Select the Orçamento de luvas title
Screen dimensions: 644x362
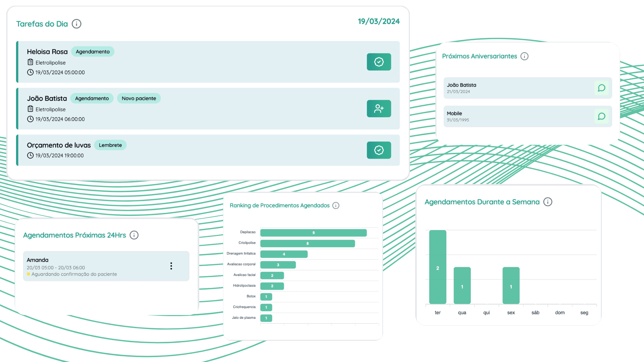click(x=59, y=145)
